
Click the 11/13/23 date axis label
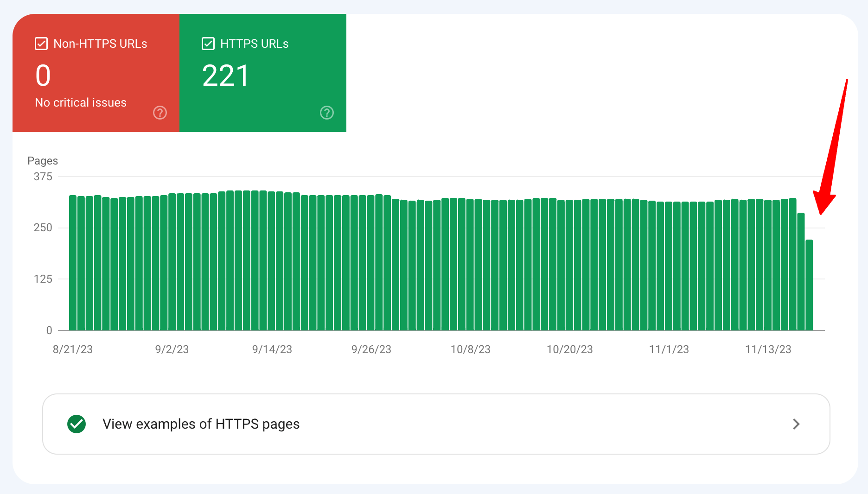pos(768,349)
